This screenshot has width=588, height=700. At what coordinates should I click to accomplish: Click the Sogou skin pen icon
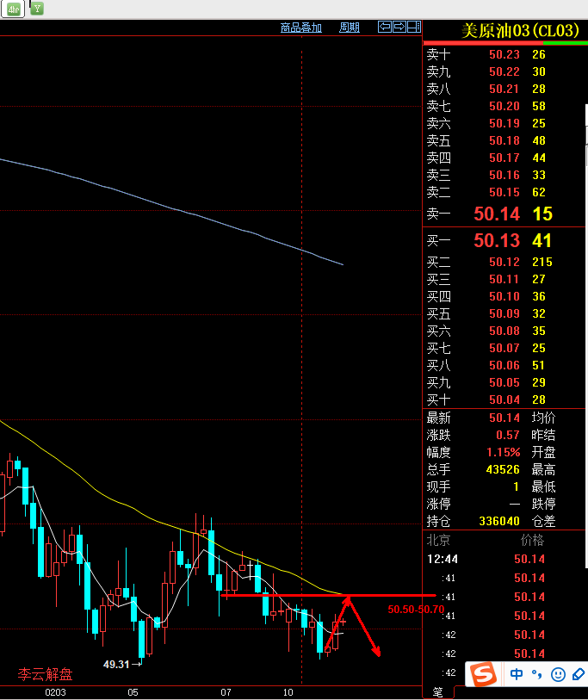pos(579,673)
